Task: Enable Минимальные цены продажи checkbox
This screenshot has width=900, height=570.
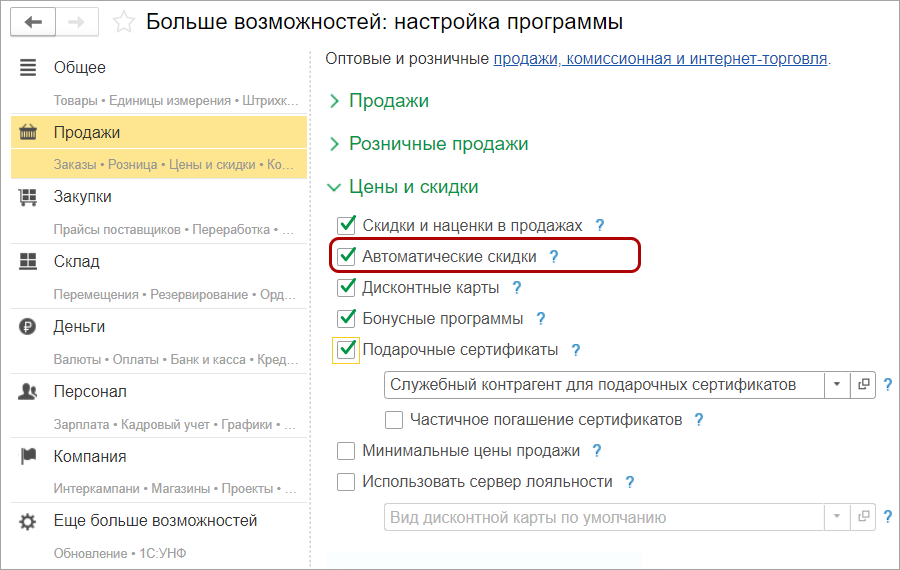Action: (x=347, y=451)
